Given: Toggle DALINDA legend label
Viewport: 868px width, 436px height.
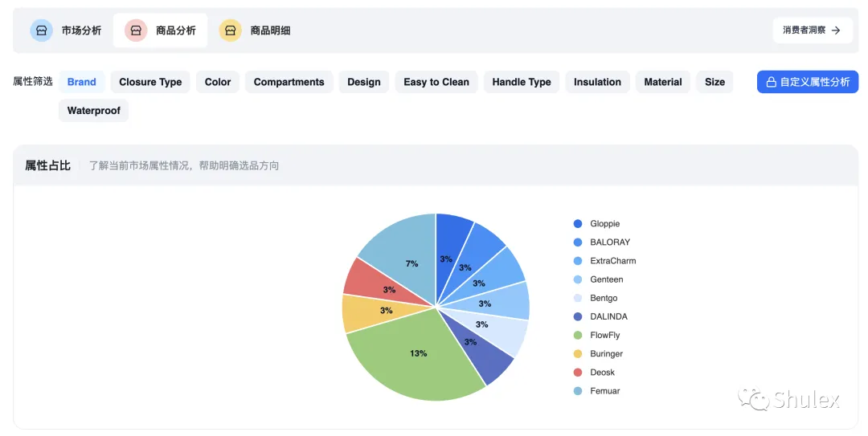Looking at the screenshot, I should [x=609, y=316].
